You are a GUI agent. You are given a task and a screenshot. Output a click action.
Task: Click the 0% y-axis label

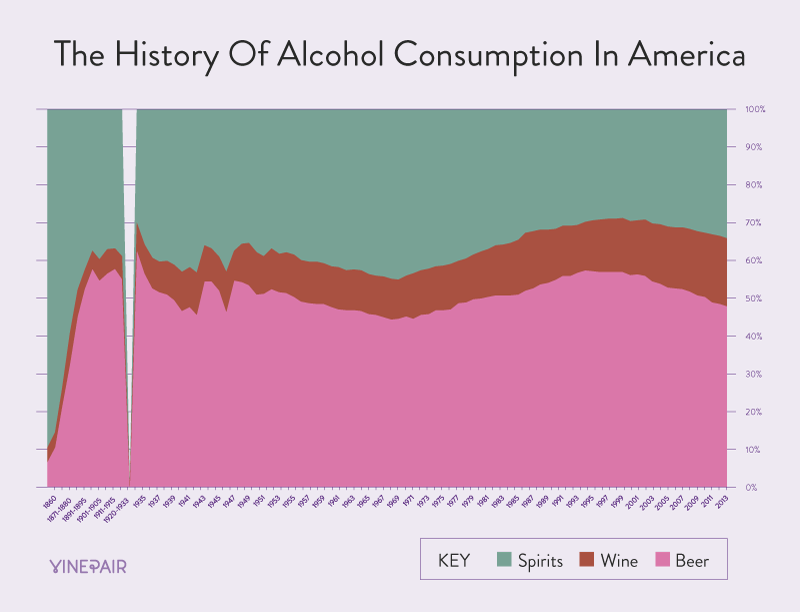(751, 488)
